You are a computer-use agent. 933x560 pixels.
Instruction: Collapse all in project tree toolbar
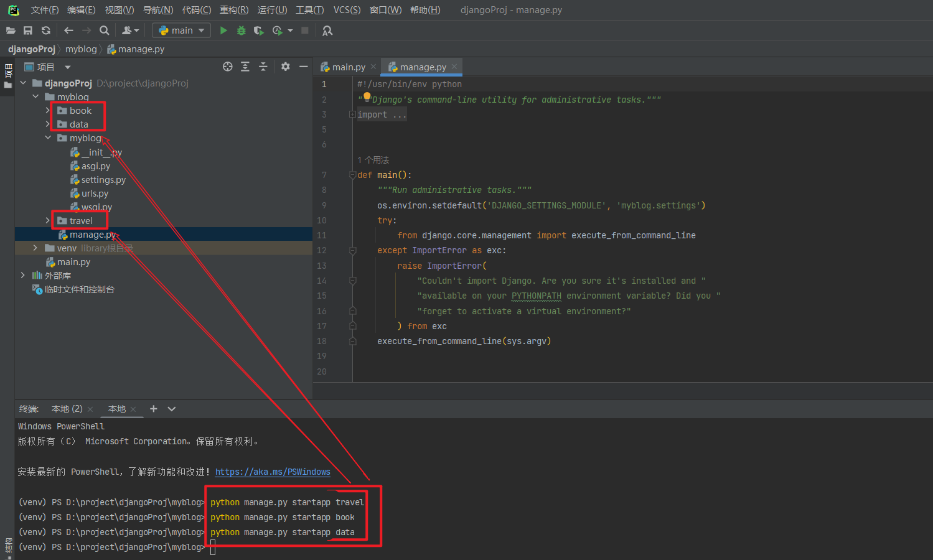(x=263, y=67)
